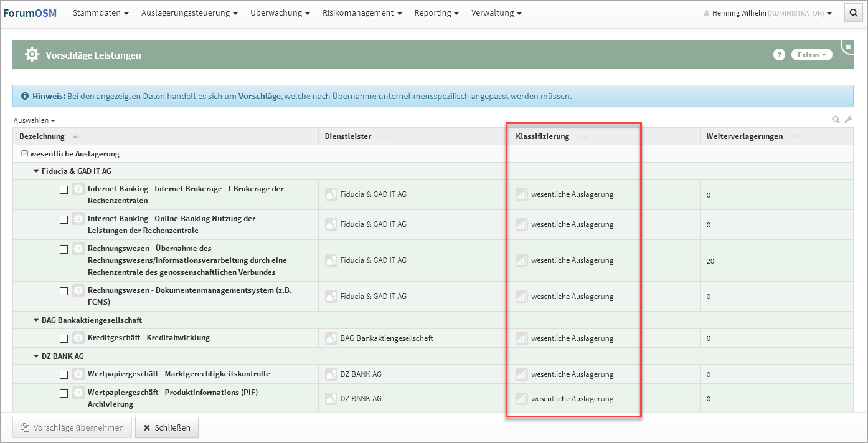Click gear icon beside Rechnungswesen - Dokumentenmanagementsystem
This screenshot has height=443, width=868.
coord(78,290)
